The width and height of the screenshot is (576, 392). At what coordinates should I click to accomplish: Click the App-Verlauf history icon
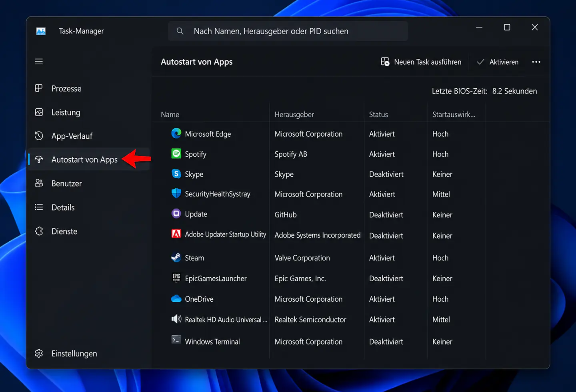click(x=39, y=136)
